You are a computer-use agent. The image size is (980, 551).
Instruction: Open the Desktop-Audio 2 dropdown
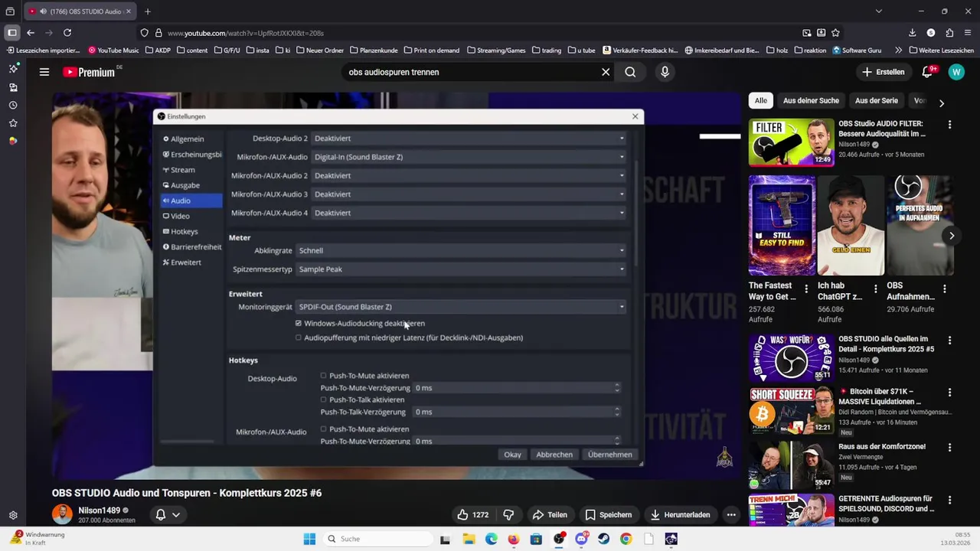click(469, 139)
